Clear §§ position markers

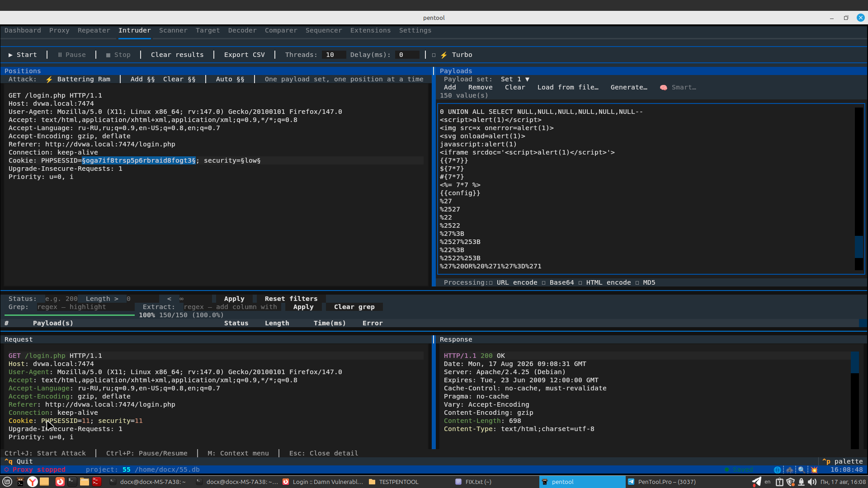pyautogui.click(x=179, y=79)
